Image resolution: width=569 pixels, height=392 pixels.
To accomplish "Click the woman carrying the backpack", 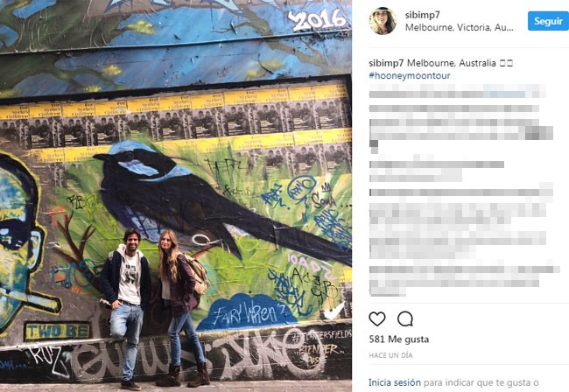I will [182, 308].
